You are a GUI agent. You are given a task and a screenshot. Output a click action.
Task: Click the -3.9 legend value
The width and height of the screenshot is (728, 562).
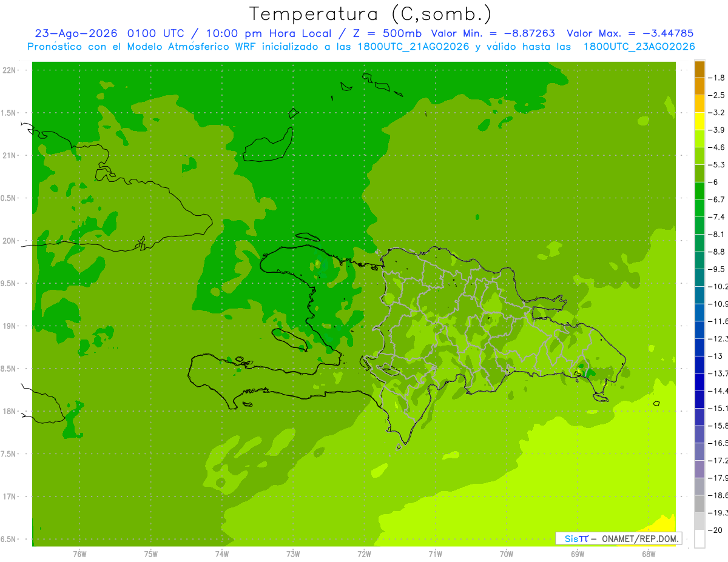coord(716,130)
